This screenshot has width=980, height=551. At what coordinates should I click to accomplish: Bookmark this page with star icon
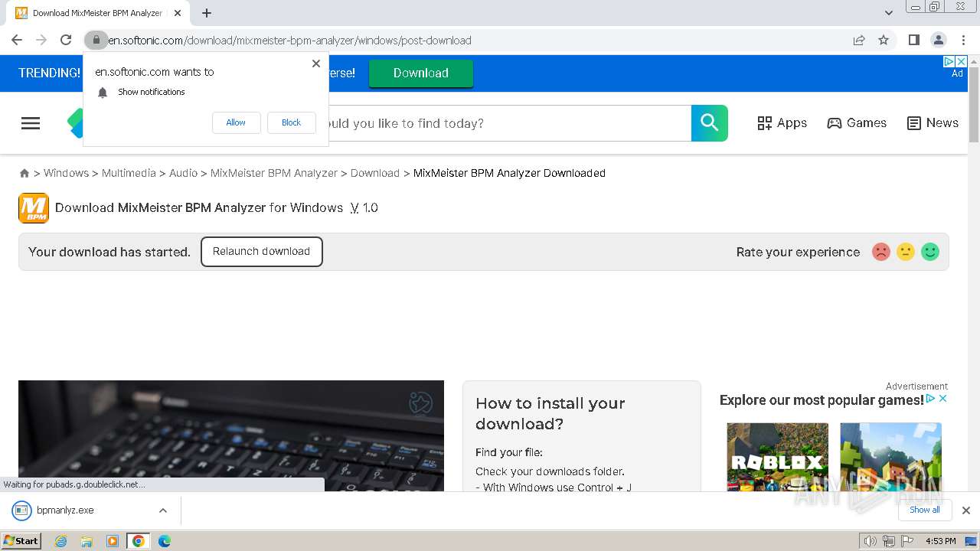click(884, 41)
